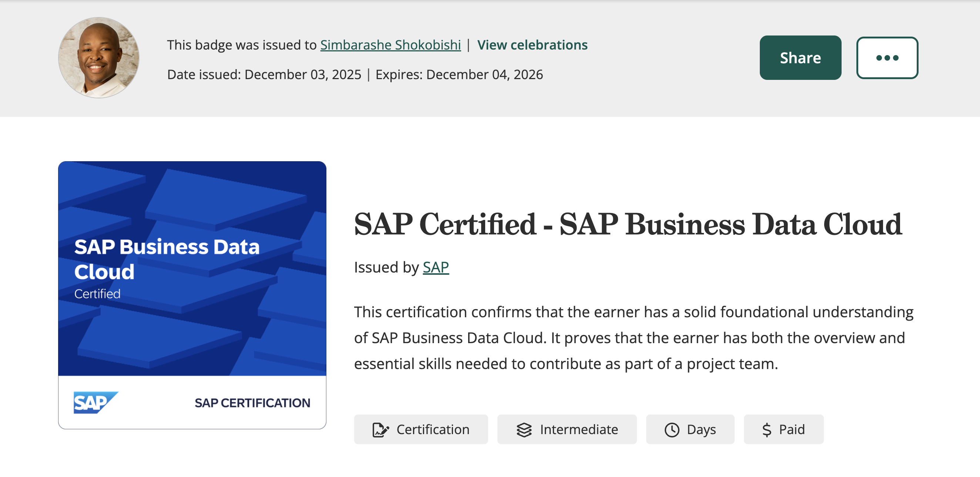The width and height of the screenshot is (980, 477).
Task: Click the SAP CERTIFICATION label on badge
Action: 252,403
